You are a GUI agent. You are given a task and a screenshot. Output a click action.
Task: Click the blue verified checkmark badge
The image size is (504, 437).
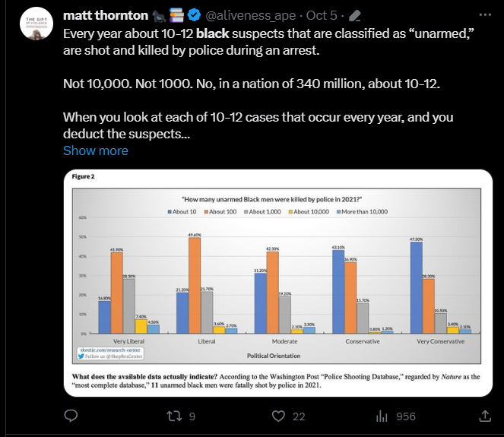point(192,15)
